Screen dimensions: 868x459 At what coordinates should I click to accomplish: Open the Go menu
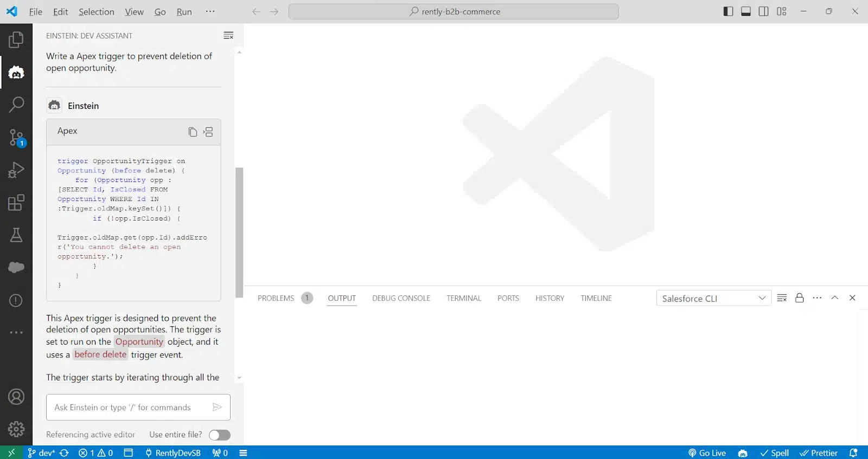pyautogui.click(x=160, y=11)
